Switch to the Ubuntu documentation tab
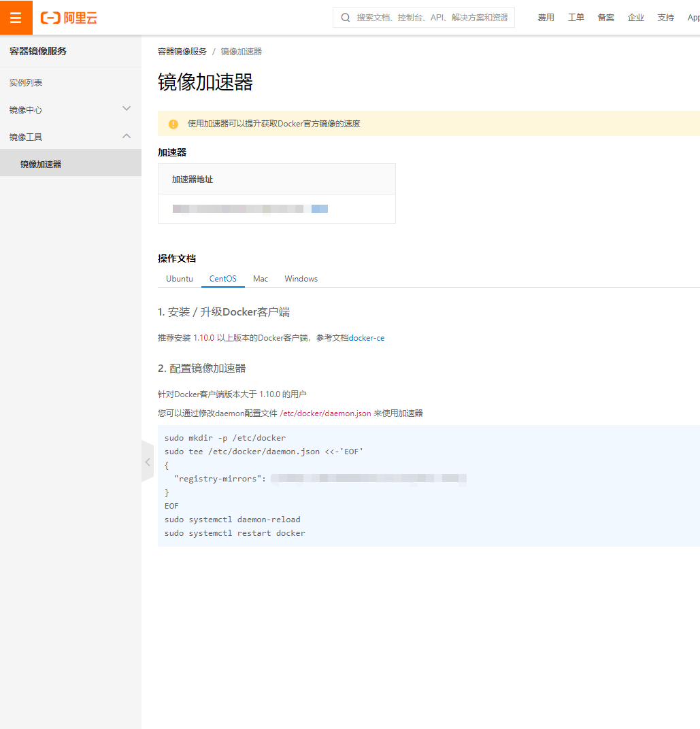This screenshot has height=729, width=700. pyautogui.click(x=179, y=278)
